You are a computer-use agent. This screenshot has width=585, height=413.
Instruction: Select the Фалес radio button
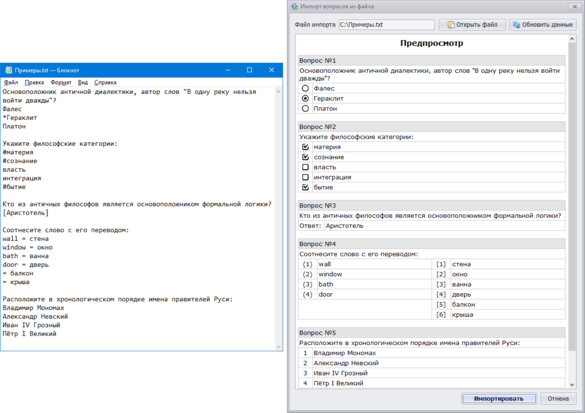coord(305,88)
